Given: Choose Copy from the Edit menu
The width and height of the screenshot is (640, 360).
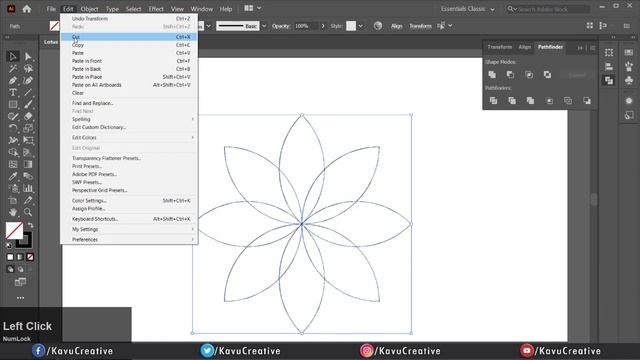Looking at the screenshot, I should coord(129,45).
